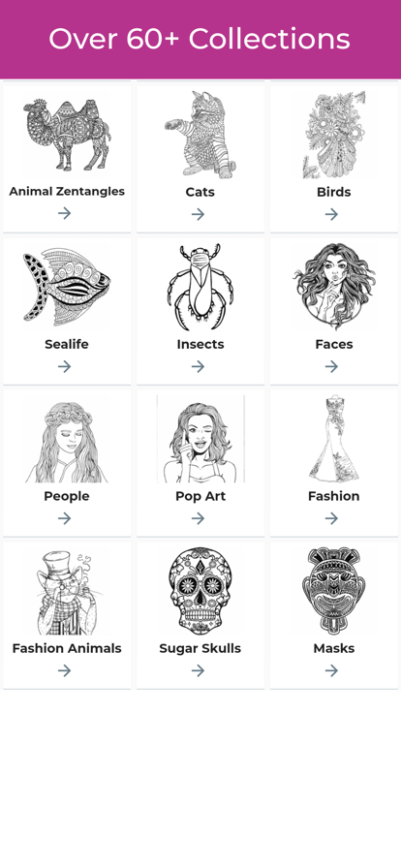Select the sugar skull artwork
Image resolution: width=401 pixels, height=868 pixels.
point(200,591)
